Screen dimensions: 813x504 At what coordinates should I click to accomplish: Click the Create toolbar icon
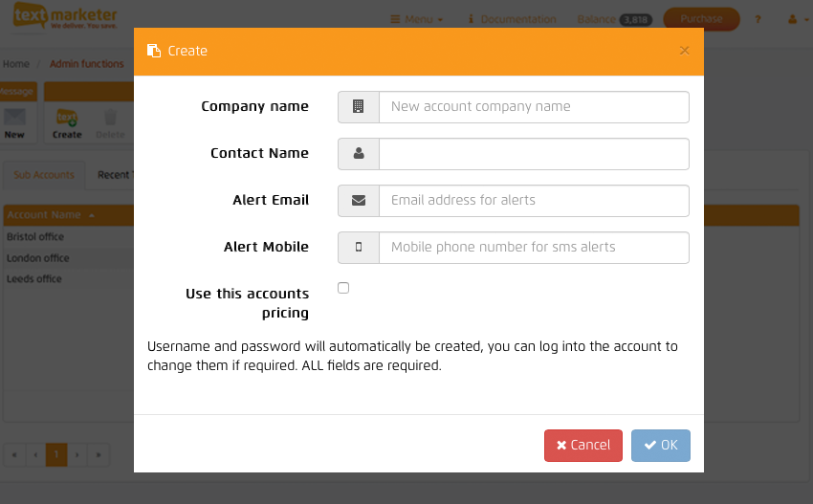(67, 122)
